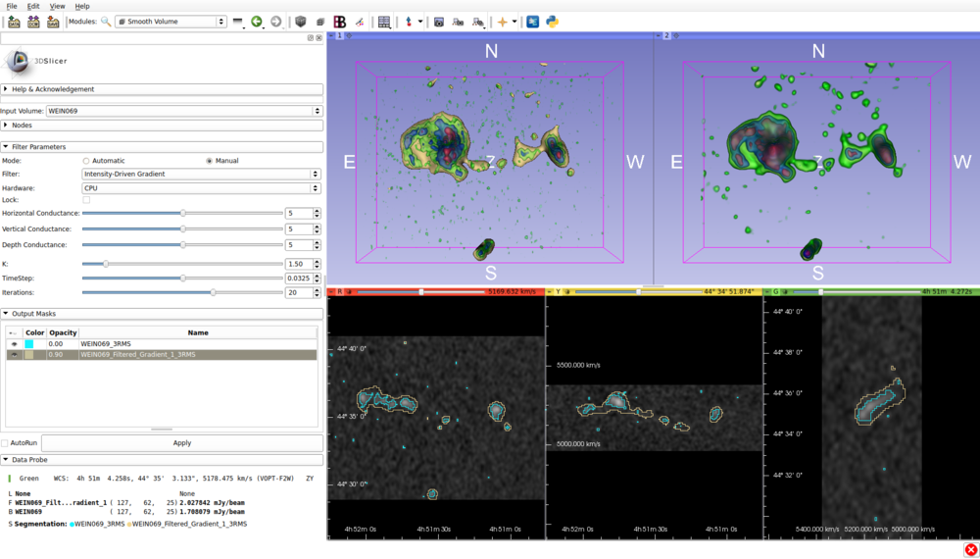Select the Automatic mode radio button
Viewport: 980px width, 559px height.
[86, 161]
